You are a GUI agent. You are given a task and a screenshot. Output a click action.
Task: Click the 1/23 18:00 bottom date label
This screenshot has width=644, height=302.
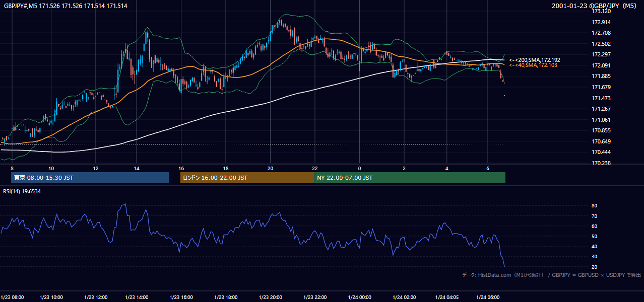coord(226,297)
